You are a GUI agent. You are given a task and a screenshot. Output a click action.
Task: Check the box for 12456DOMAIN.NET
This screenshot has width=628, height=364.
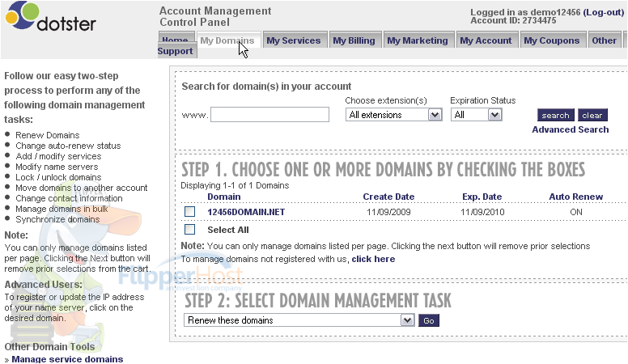(190, 211)
